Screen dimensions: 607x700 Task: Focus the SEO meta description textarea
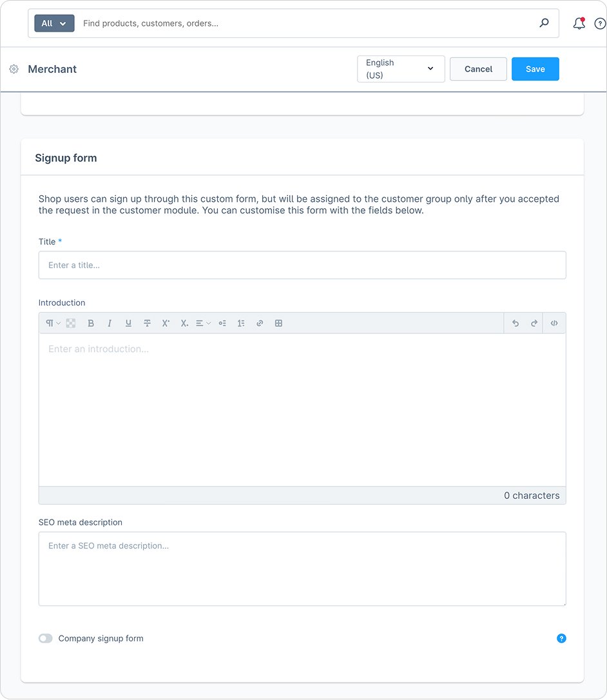[302, 569]
